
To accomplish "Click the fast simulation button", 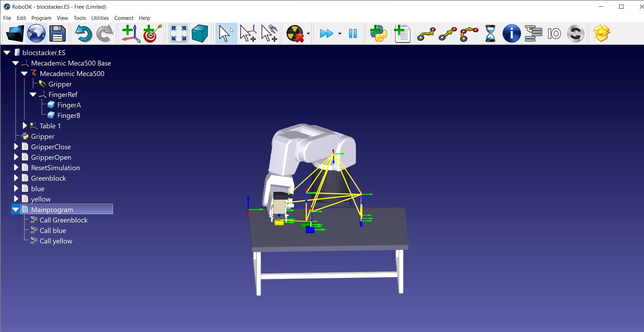I will 326,33.
